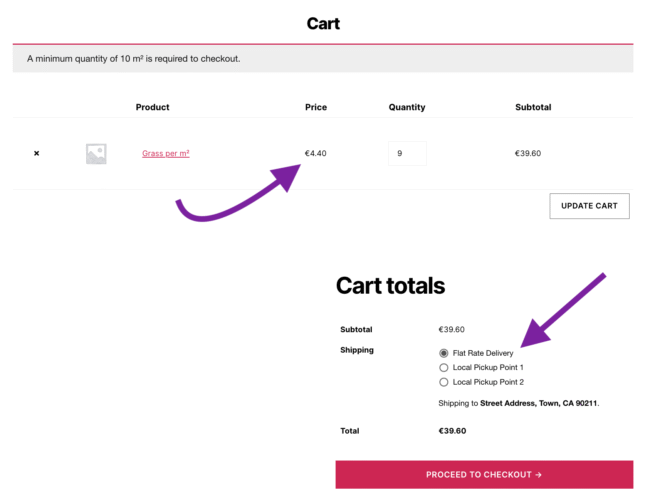Choose Local Pickup Point 2 shipping
The width and height of the screenshot is (655, 501).
pyautogui.click(x=444, y=382)
